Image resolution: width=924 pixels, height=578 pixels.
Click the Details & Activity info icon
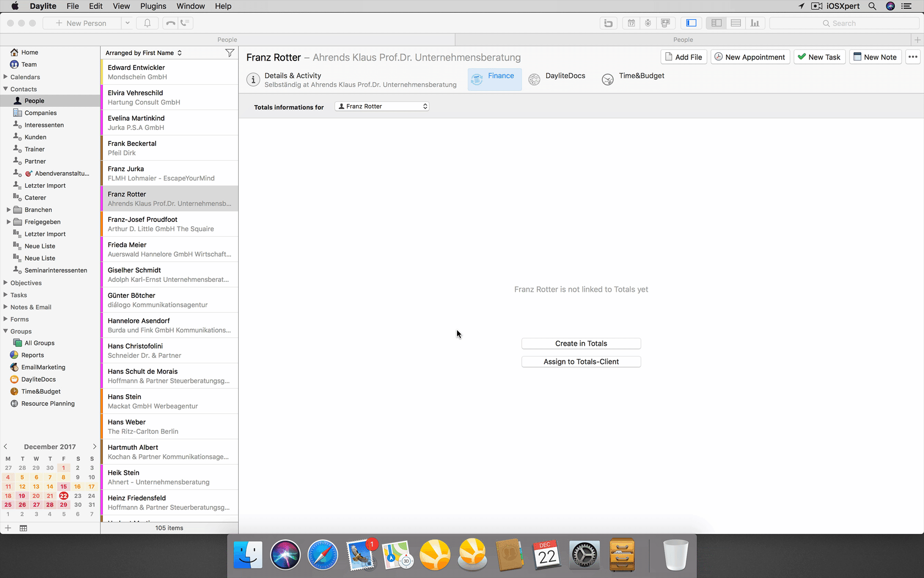(x=253, y=80)
